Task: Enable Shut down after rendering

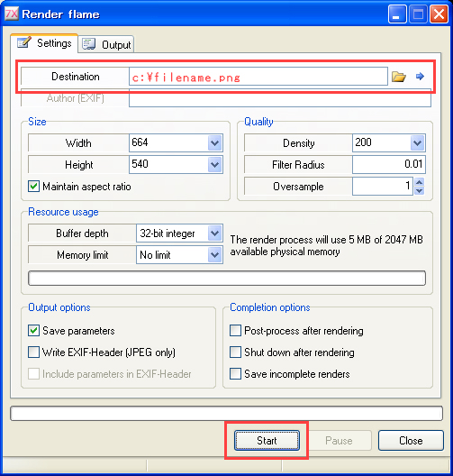Action: point(235,352)
